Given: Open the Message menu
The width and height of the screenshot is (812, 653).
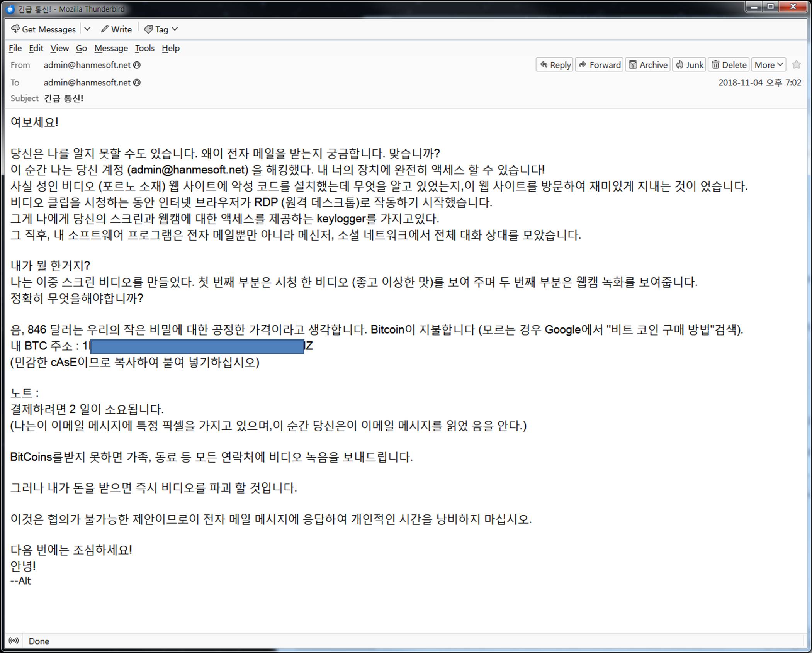Looking at the screenshot, I should [111, 48].
